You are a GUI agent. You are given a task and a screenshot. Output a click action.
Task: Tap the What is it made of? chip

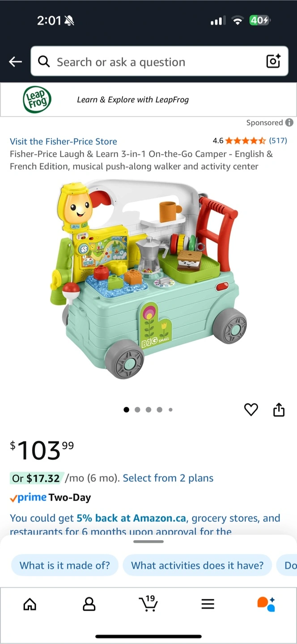pyautogui.click(x=65, y=565)
